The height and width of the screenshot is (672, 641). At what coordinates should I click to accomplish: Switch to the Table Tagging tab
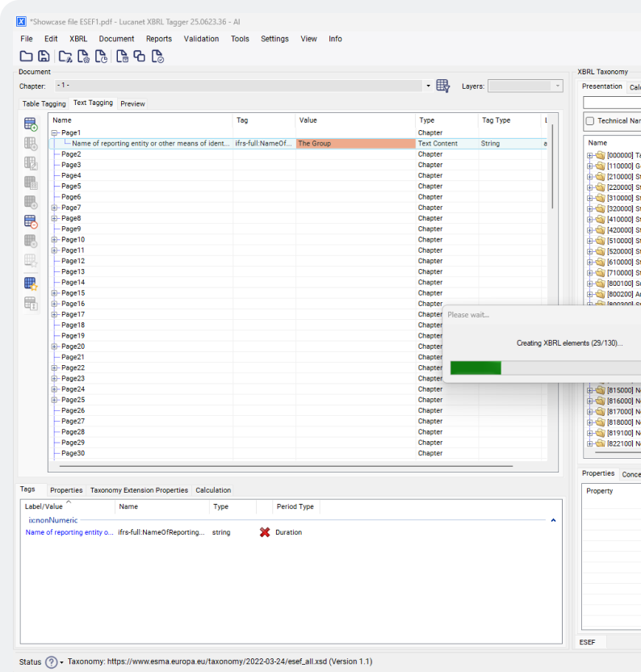(x=44, y=103)
